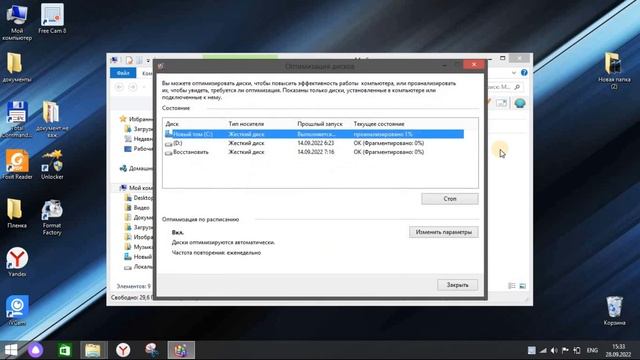Click the help question mark in Explorer
Image resolution: width=640 pixels, height=360 pixels.
click(524, 73)
